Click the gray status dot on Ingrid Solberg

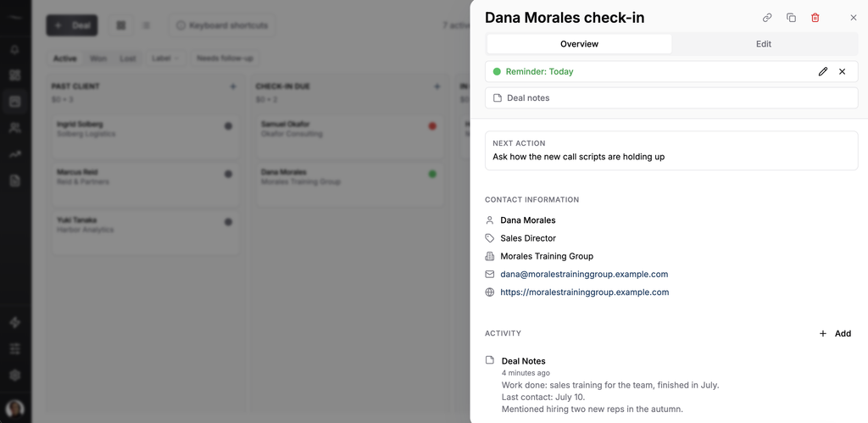pyautogui.click(x=228, y=126)
